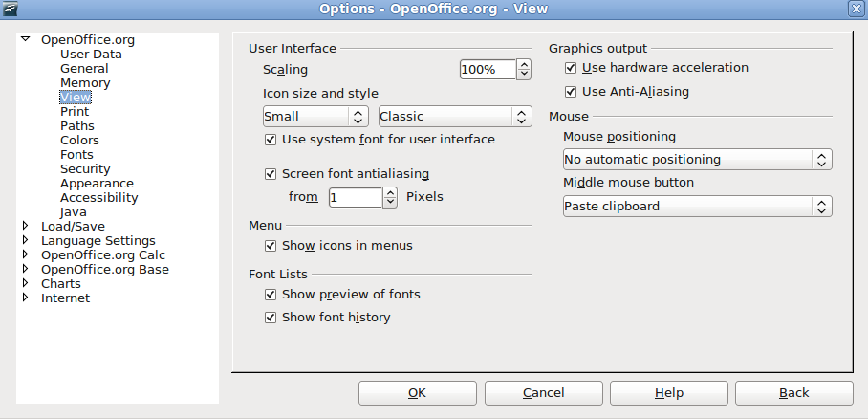This screenshot has height=419, width=868.
Task: Select the highlighted View tree item
Action: point(76,98)
